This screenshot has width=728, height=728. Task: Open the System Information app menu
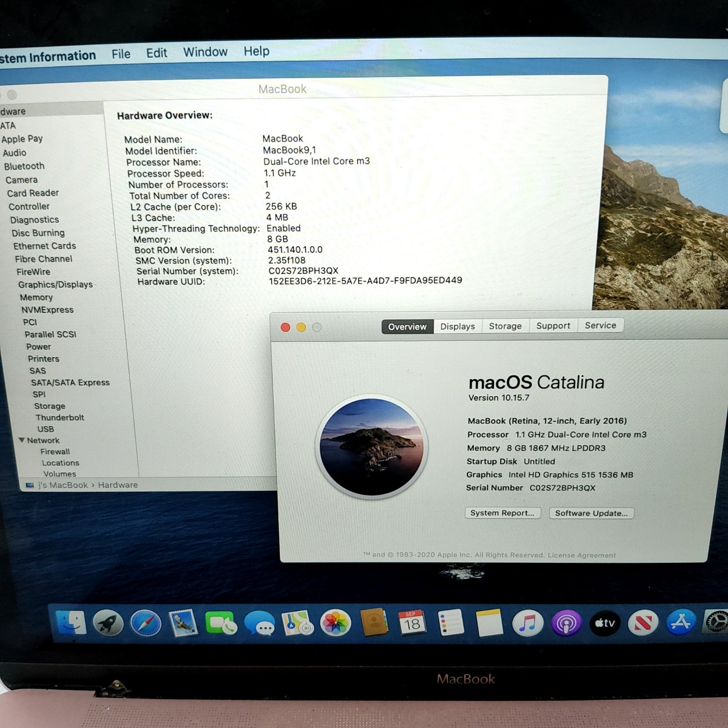click(x=48, y=57)
